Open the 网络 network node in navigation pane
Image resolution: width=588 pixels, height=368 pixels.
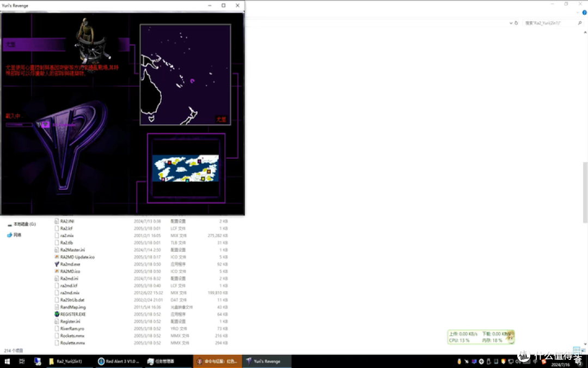(14, 235)
